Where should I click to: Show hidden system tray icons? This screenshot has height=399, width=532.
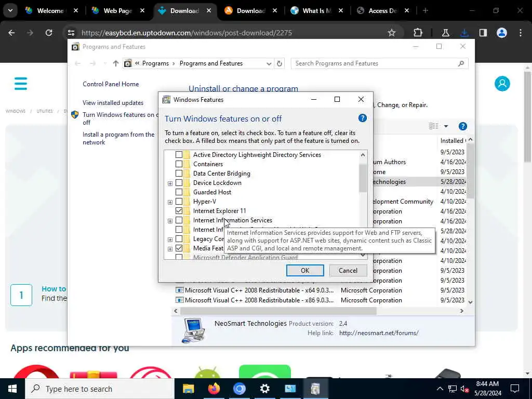(440, 389)
